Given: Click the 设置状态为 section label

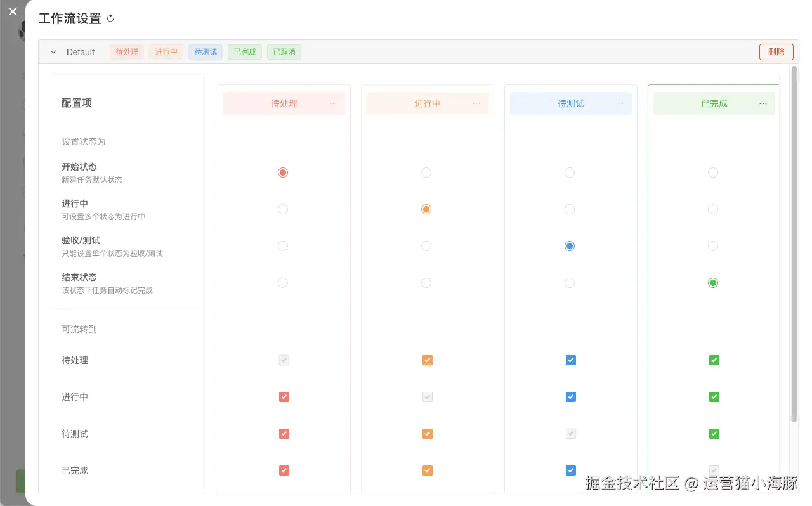Looking at the screenshot, I should coord(84,141).
